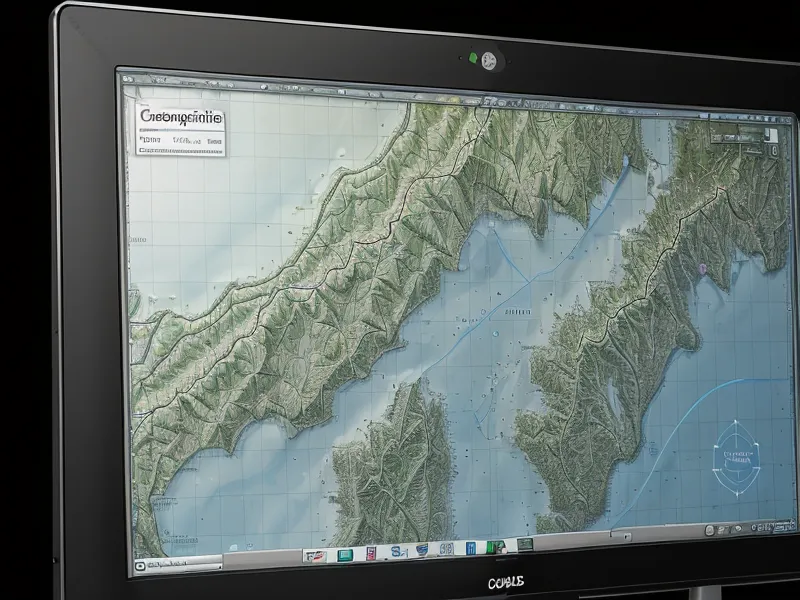The width and height of the screenshot is (800, 600).
Task: Click the bottom-left search field icon
Action: coord(140,566)
